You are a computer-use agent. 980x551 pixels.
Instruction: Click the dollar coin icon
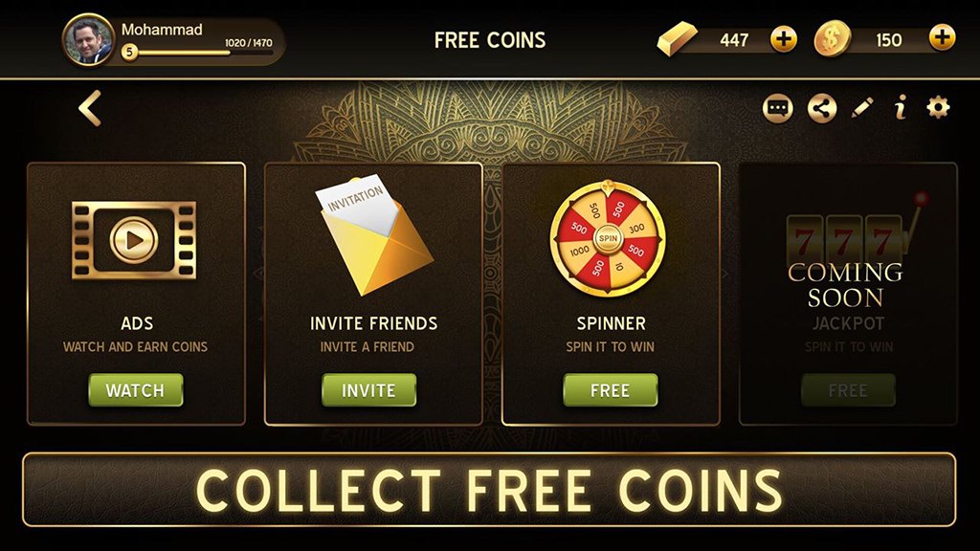point(833,38)
